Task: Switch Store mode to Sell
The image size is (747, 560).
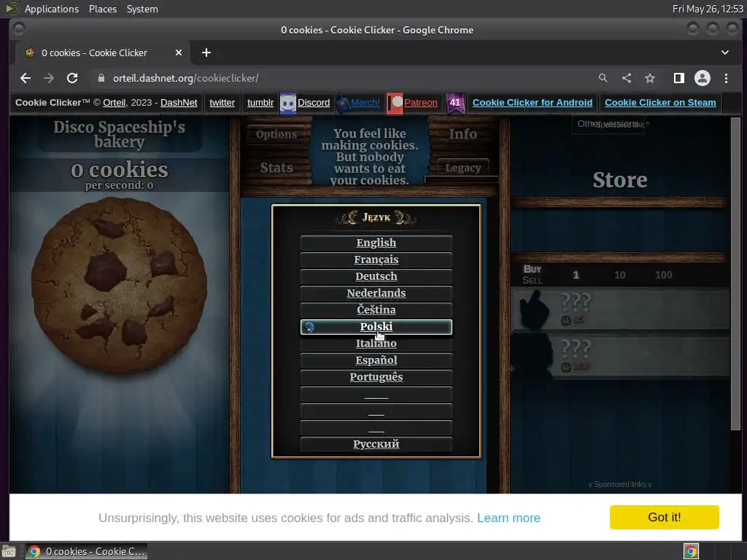Action: click(x=532, y=281)
